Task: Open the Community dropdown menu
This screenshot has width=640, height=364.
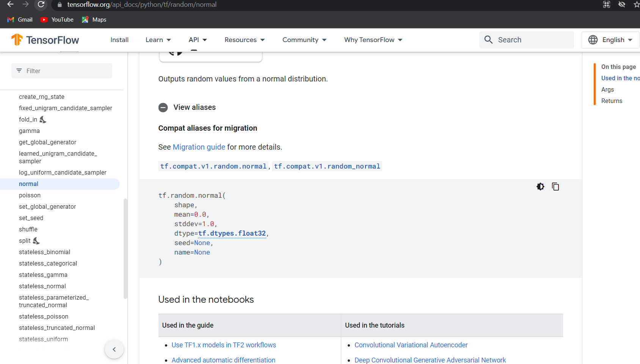Action: (304, 40)
